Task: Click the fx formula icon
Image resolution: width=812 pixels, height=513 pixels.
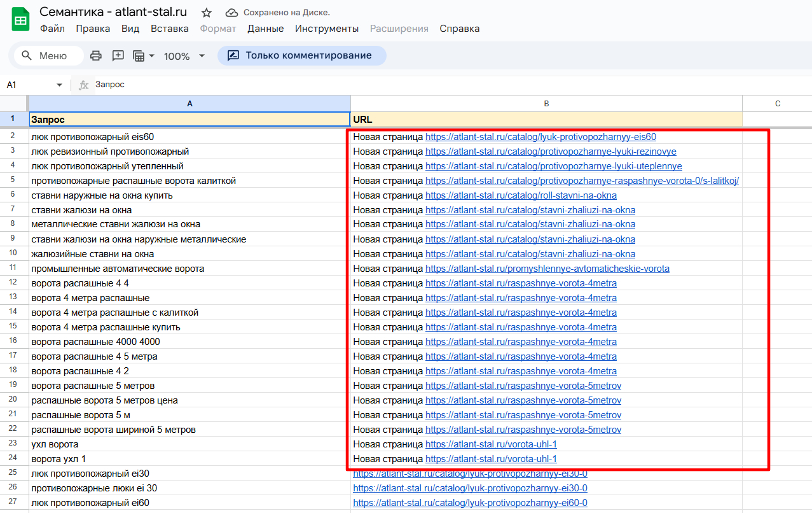Action: 83,85
